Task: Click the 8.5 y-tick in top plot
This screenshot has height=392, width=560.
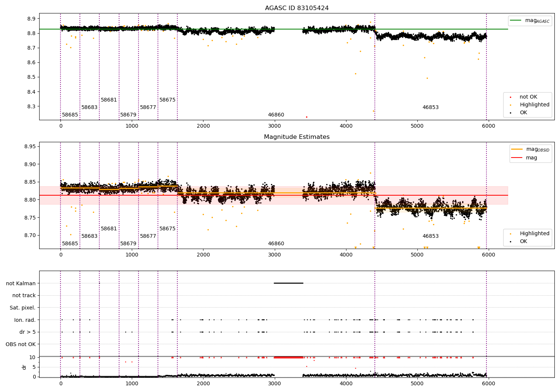Action: click(x=31, y=77)
